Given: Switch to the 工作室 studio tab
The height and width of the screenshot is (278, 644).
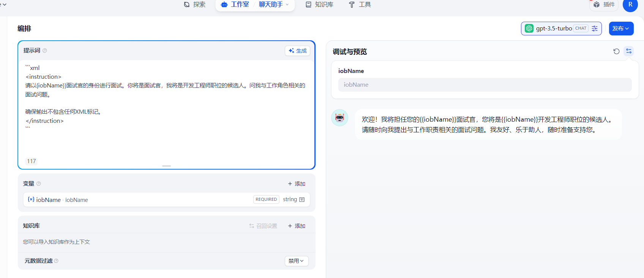Looking at the screenshot, I should coord(235,5).
